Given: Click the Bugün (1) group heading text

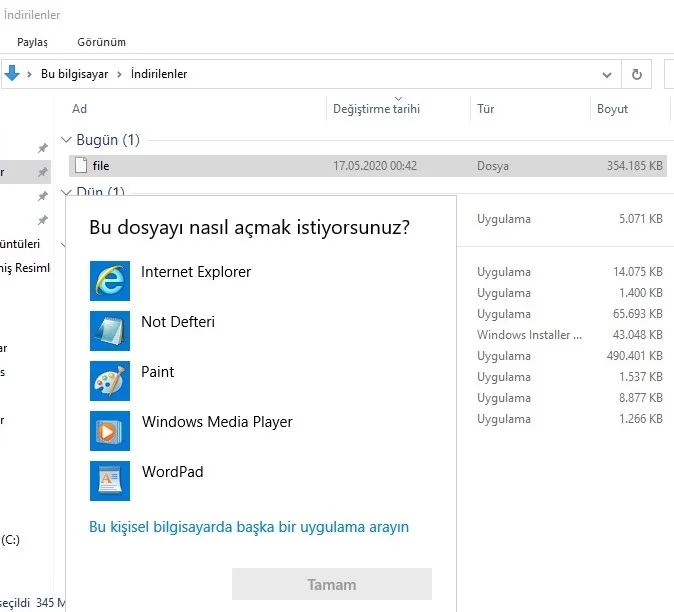Looking at the screenshot, I should [x=108, y=140].
